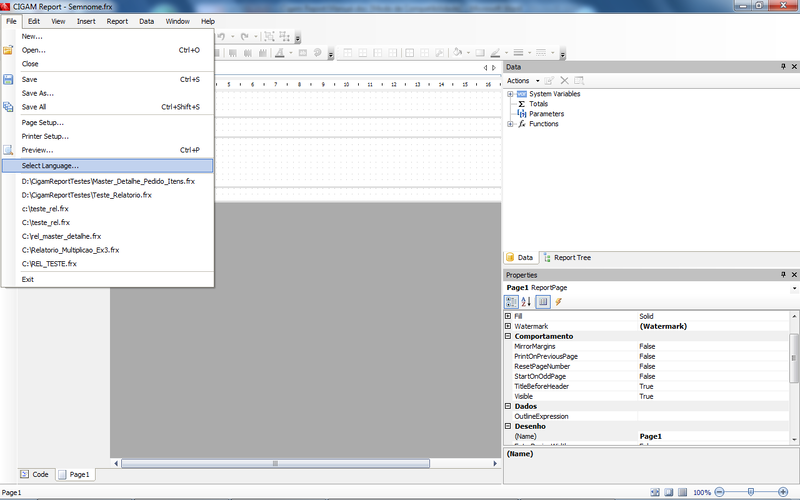Click Preview... in the File menu
The width and height of the screenshot is (800, 500).
pos(107,151)
